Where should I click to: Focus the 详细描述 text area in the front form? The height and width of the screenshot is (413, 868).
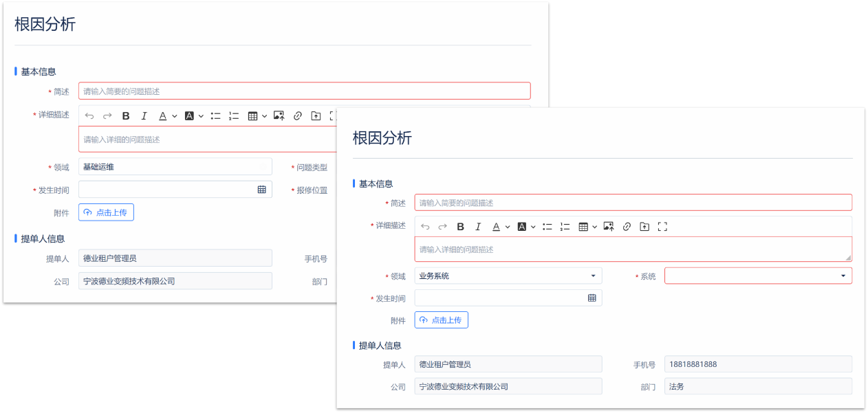click(x=633, y=249)
